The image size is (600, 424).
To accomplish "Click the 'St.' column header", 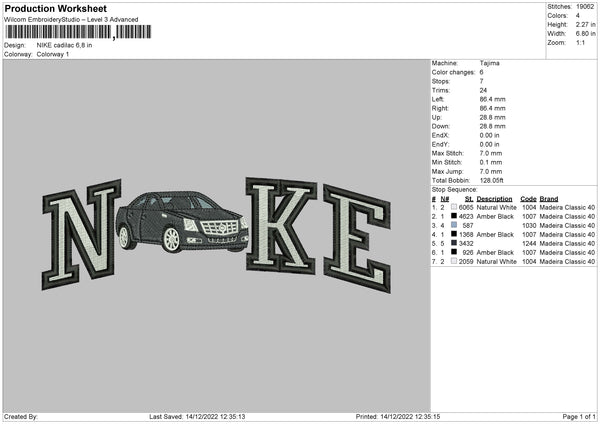I will pyautogui.click(x=469, y=199).
